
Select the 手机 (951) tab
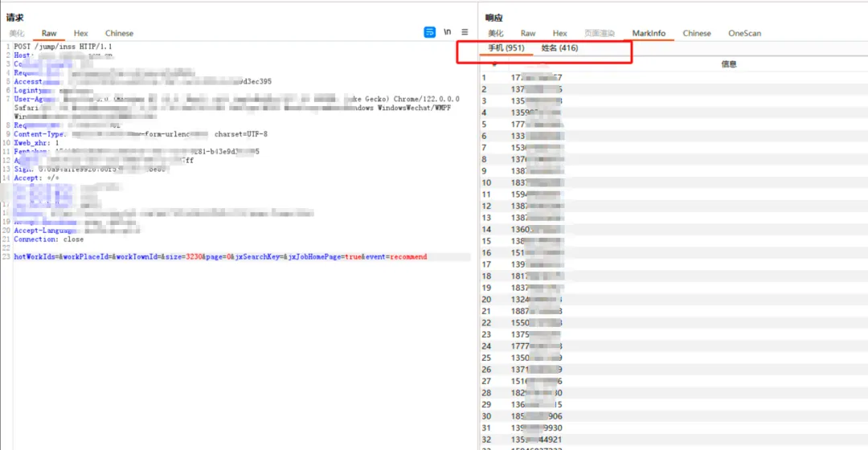pyautogui.click(x=506, y=48)
